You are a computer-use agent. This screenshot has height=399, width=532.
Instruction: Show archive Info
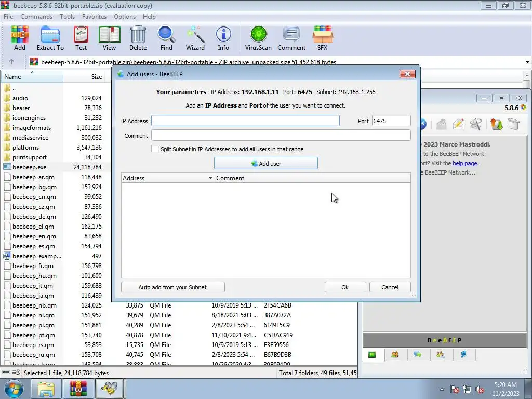223,38
